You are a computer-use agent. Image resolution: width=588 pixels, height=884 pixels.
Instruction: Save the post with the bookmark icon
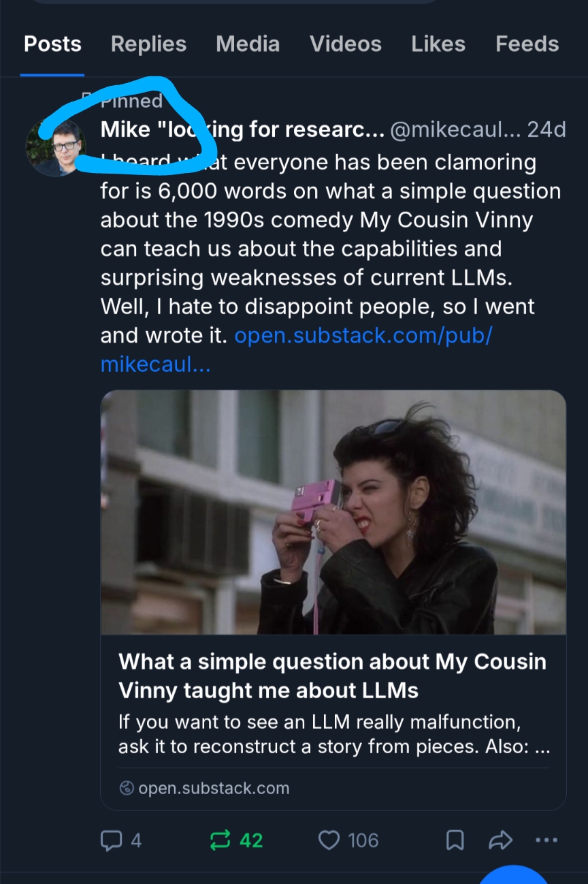[x=455, y=841]
